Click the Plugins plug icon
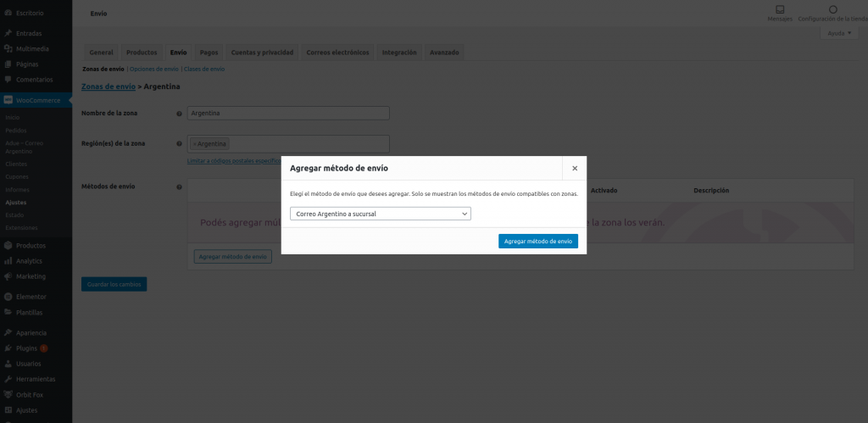868x423 pixels. 8,348
